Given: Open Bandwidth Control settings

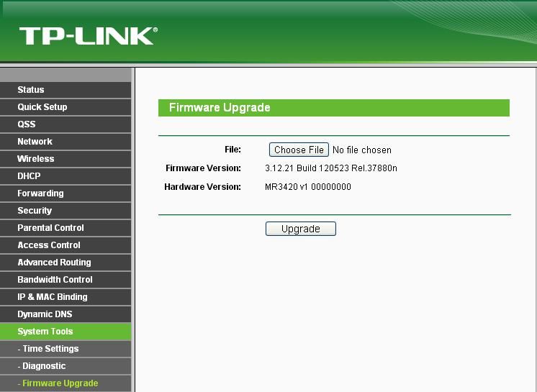Looking at the screenshot, I should [x=55, y=280].
